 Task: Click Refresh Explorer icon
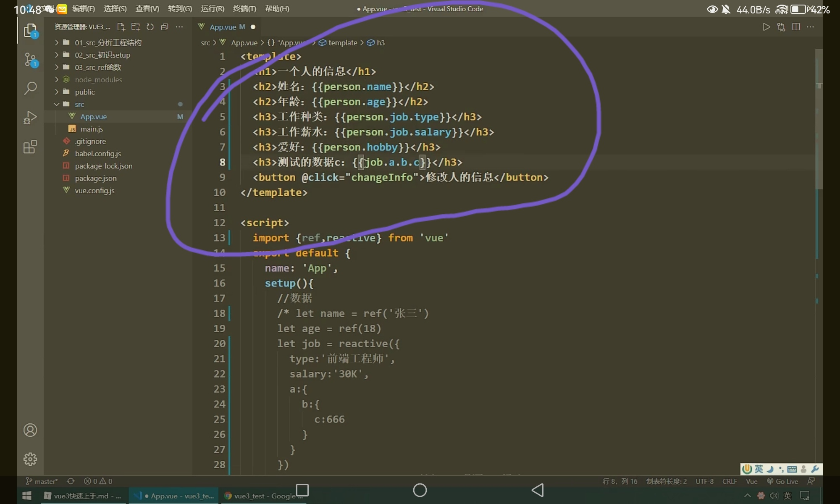pyautogui.click(x=150, y=27)
